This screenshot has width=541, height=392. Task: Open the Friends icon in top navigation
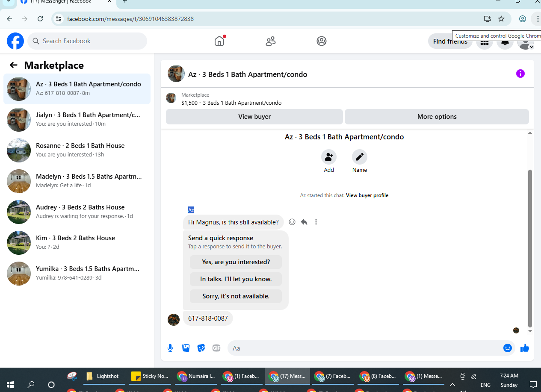271,41
